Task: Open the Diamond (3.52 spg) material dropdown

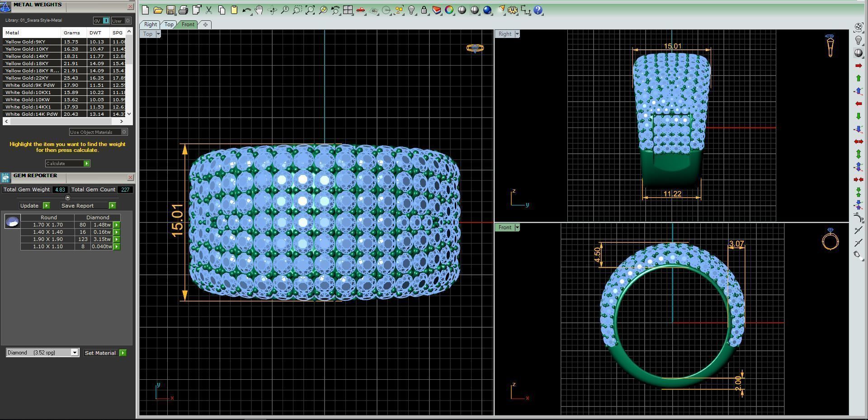Action: pyautogui.click(x=75, y=352)
